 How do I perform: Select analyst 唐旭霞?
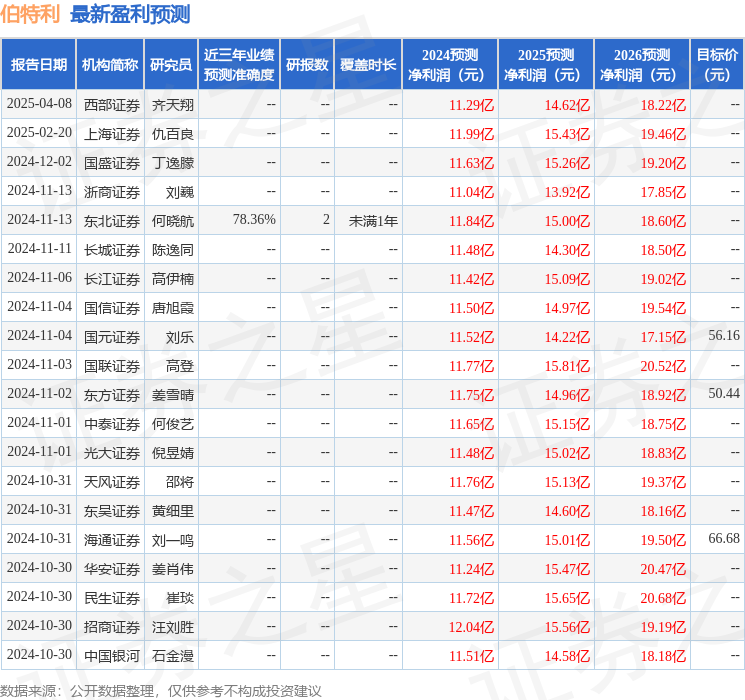(x=172, y=308)
